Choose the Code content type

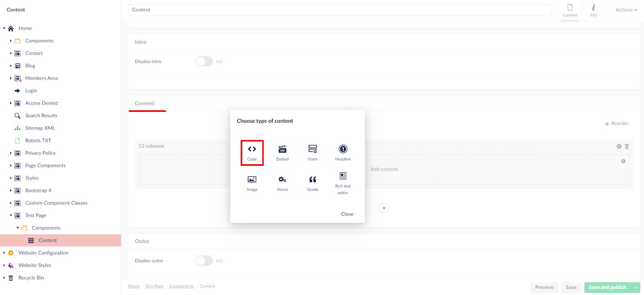(252, 153)
